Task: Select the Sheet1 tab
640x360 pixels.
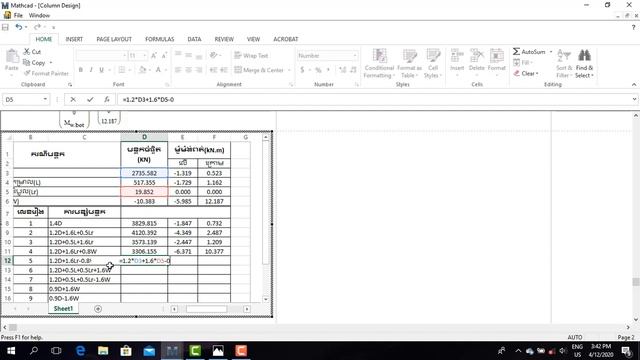Action: click(x=63, y=309)
